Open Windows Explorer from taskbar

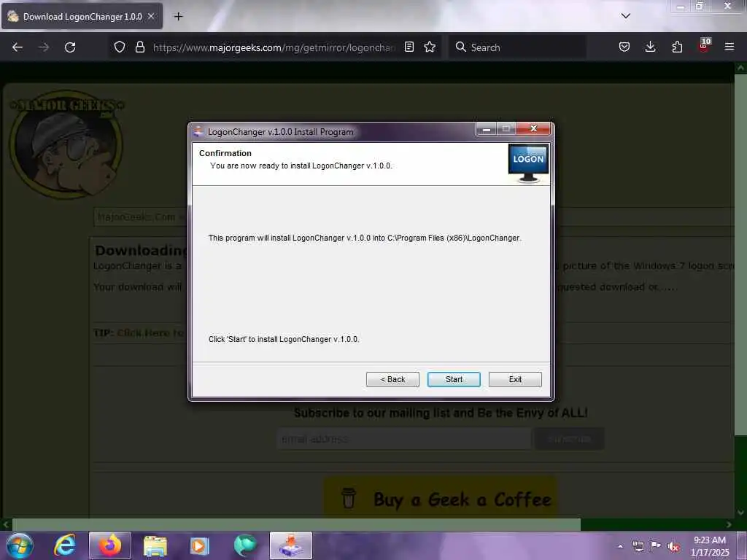(155, 545)
